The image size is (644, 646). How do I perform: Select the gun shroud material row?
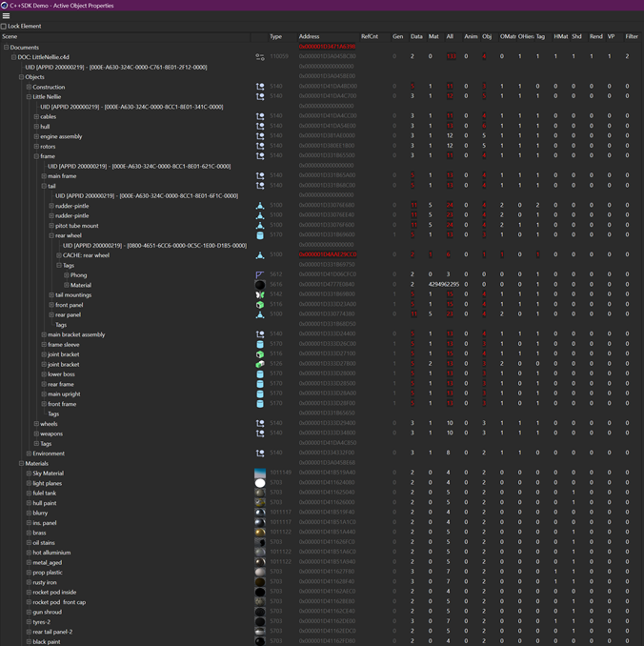[x=321, y=612]
